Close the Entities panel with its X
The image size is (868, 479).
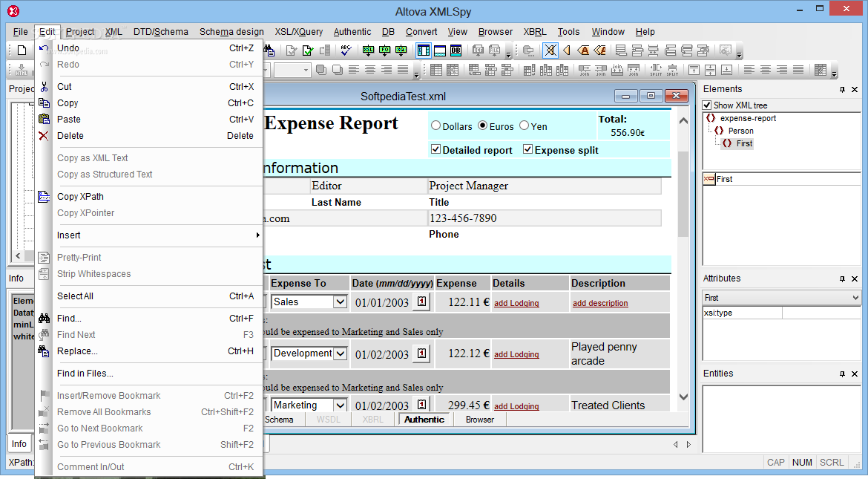pyautogui.click(x=855, y=374)
